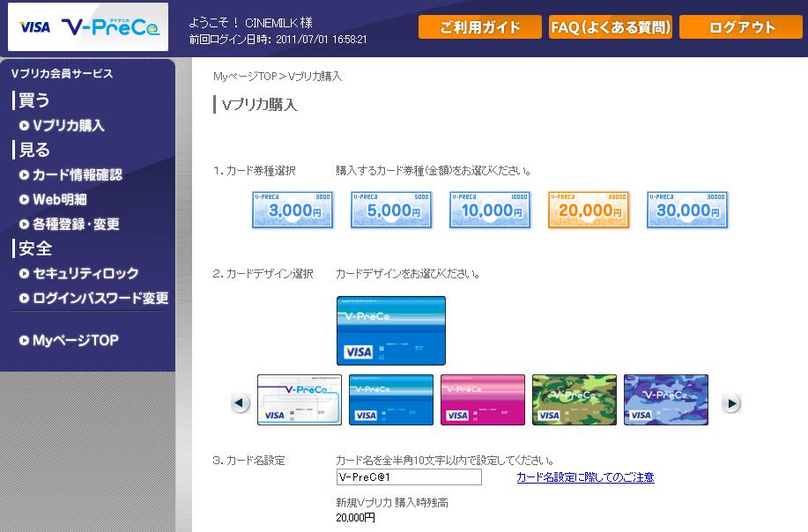
Task: Open Vプリカ購入 in the sidebar
Action: (x=68, y=125)
